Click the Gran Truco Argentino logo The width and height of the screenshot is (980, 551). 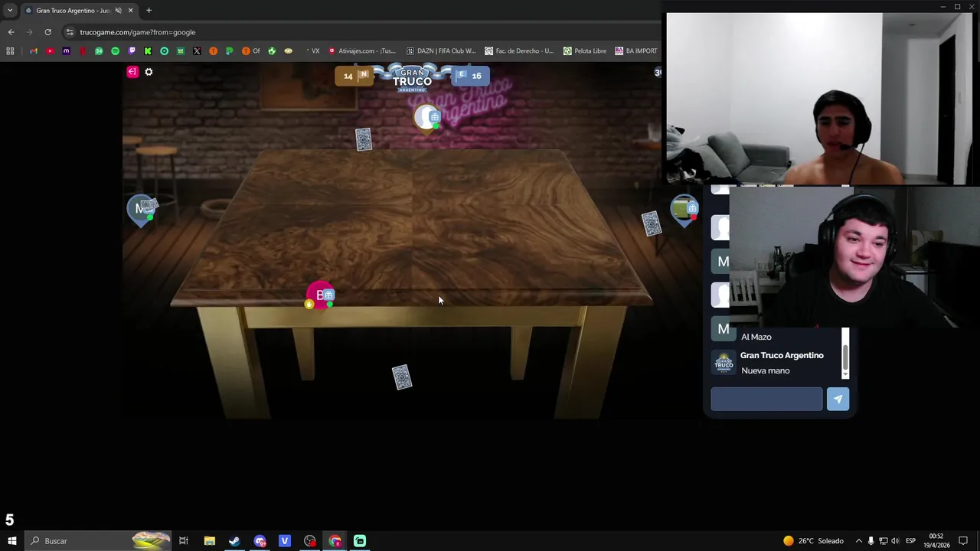click(412, 77)
